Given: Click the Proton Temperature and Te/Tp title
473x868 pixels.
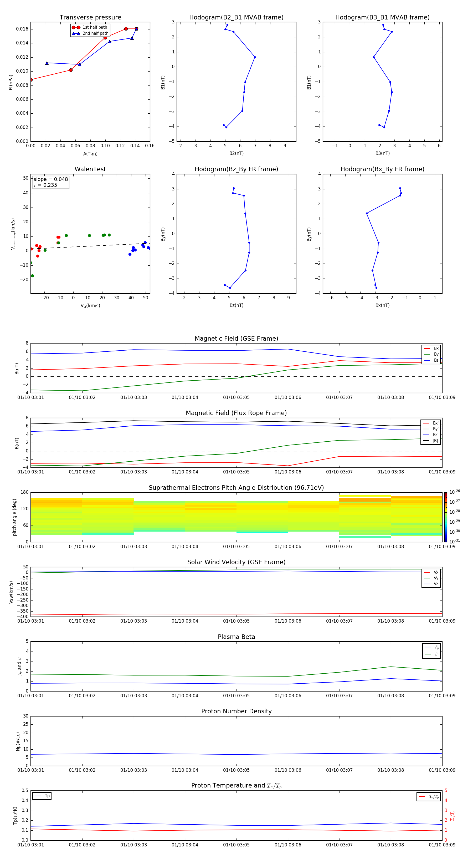Looking at the screenshot, I should coord(236,786).
